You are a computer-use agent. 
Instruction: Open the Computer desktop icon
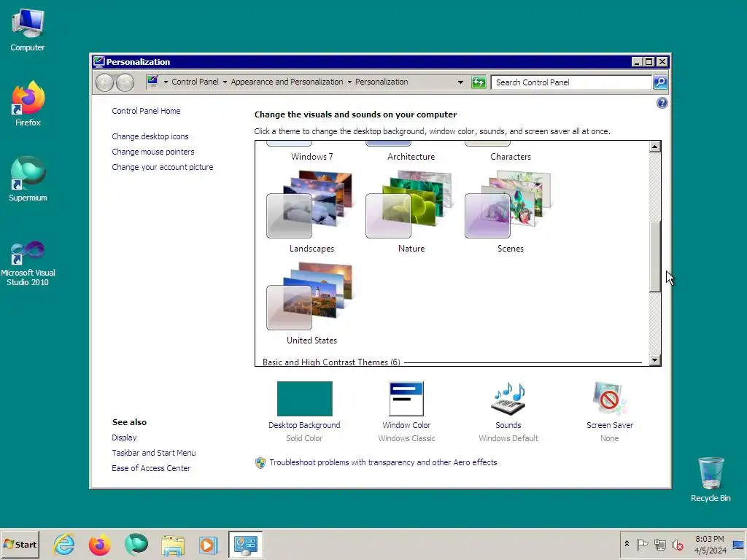[x=28, y=29]
